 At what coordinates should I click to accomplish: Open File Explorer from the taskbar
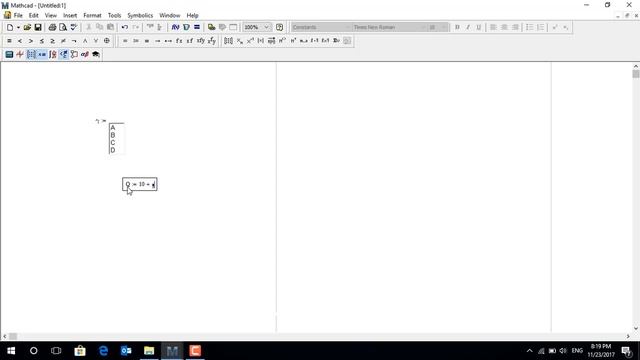[x=149, y=351]
